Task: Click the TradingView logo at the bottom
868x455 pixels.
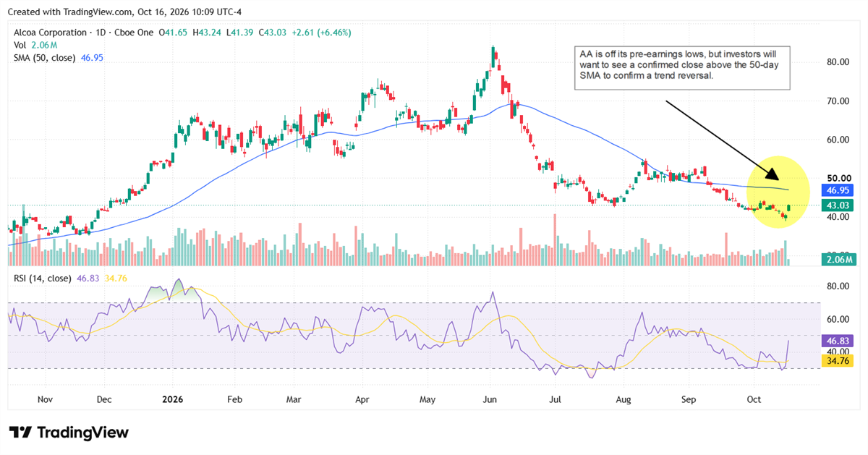Action: click(x=69, y=433)
